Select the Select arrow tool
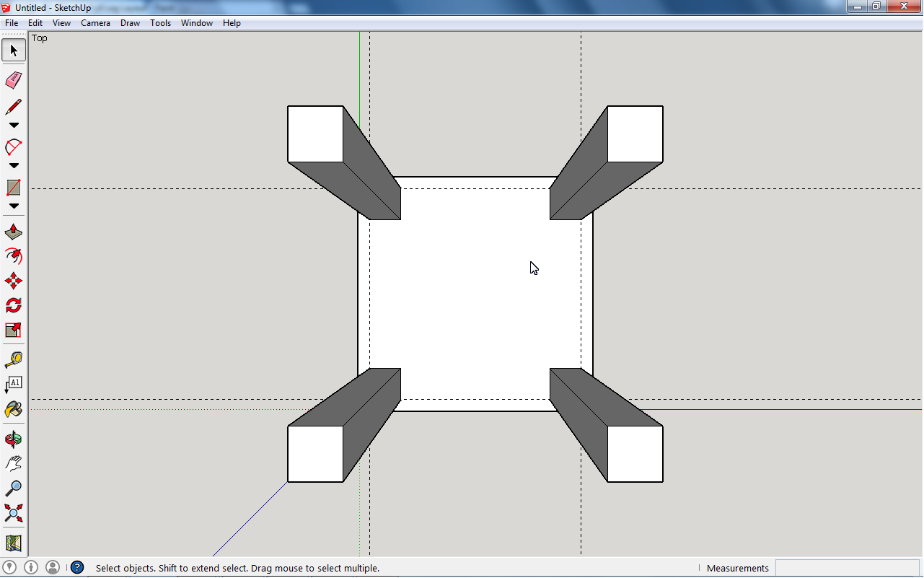This screenshot has height=578, width=924. pos(14,51)
